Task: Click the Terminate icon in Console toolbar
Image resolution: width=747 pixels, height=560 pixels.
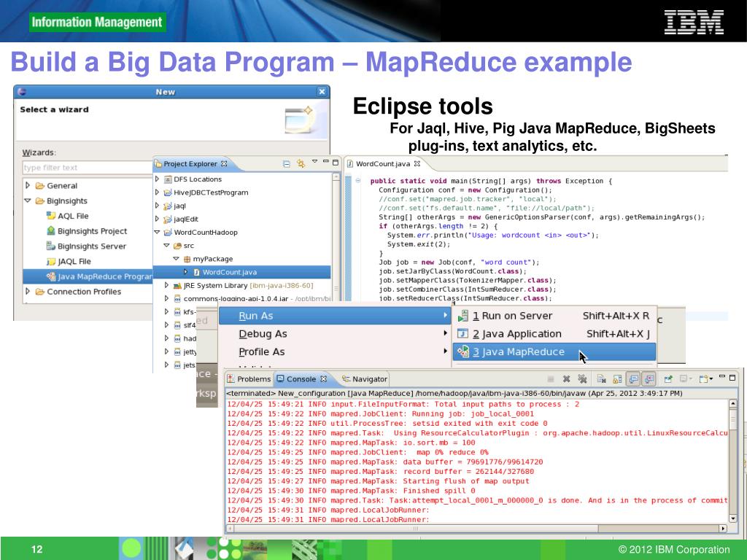Action: click(550, 379)
